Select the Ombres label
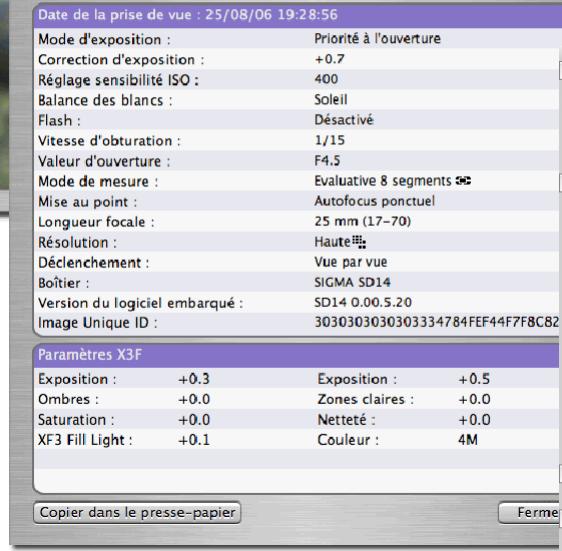 (68, 399)
